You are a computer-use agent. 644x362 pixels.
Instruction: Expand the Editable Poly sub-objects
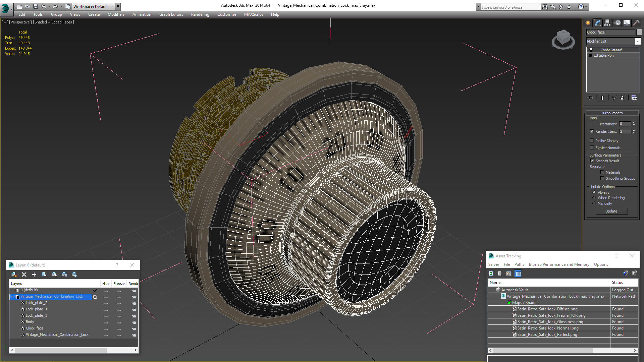(x=590, y=55)
